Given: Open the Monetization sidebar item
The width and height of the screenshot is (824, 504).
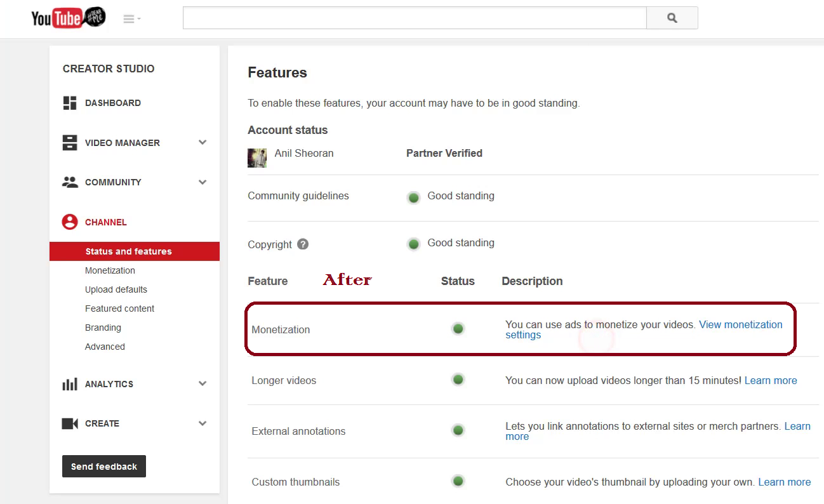Looking at the screenshot, I should [x=110, y=270].
